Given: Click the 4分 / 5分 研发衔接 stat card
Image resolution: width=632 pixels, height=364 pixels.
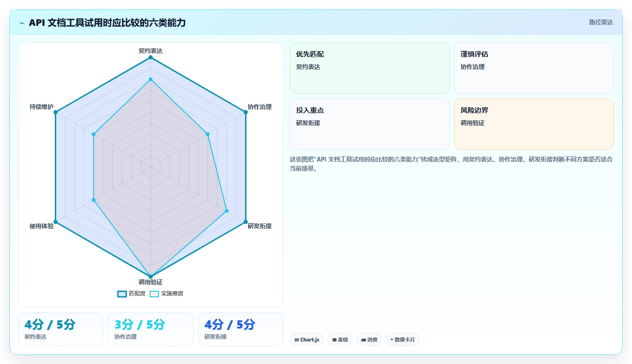Looking at the screenshot, I should [x=240, y=329].
